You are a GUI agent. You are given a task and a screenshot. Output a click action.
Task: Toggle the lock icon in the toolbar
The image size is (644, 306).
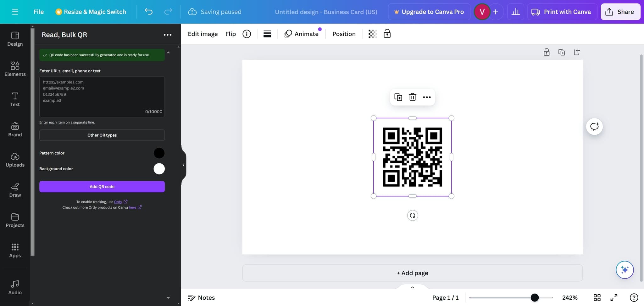(387, 34)
